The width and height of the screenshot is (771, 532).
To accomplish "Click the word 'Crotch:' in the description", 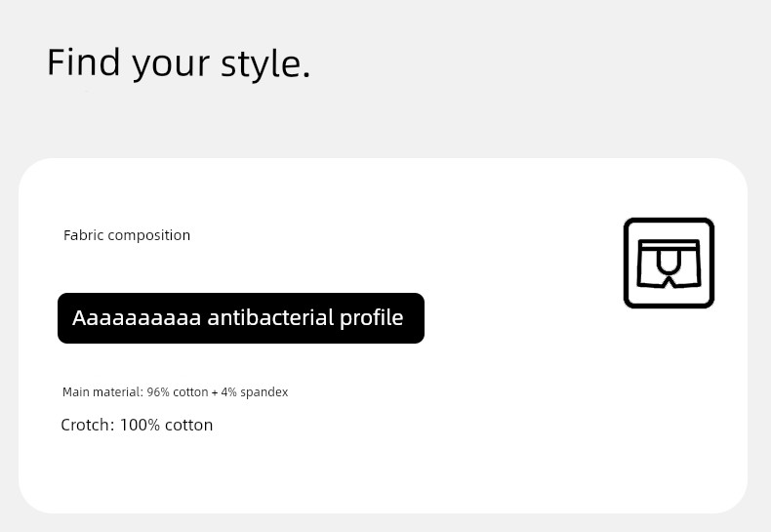I will tap(88, 425).
